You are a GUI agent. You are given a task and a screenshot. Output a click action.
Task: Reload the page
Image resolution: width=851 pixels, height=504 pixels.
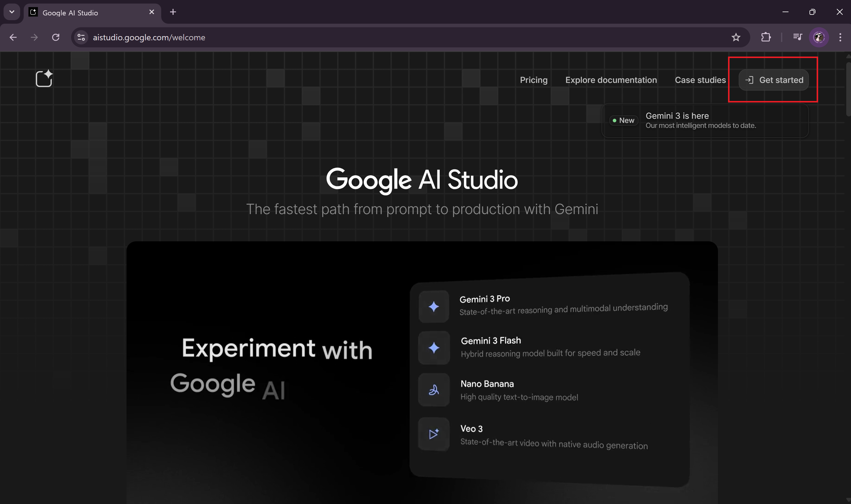click(x=56, y=37)
